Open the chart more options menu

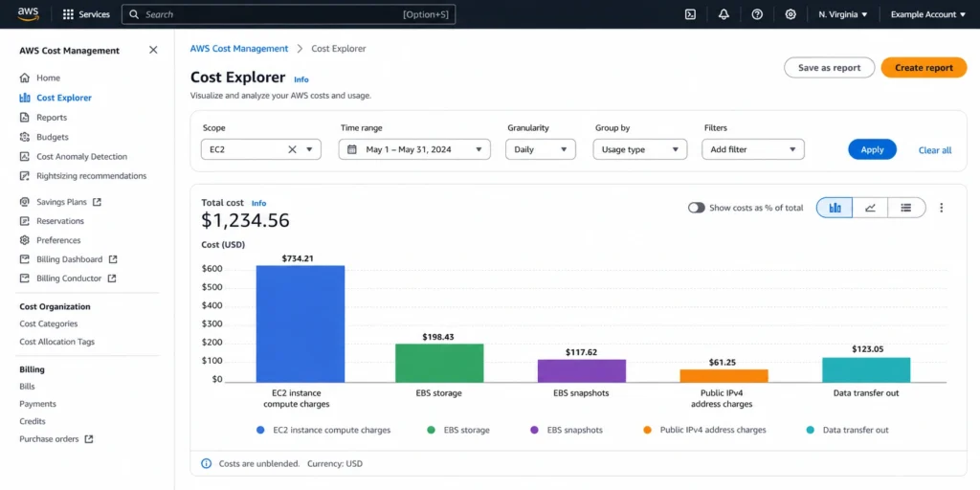pos(942,208)
